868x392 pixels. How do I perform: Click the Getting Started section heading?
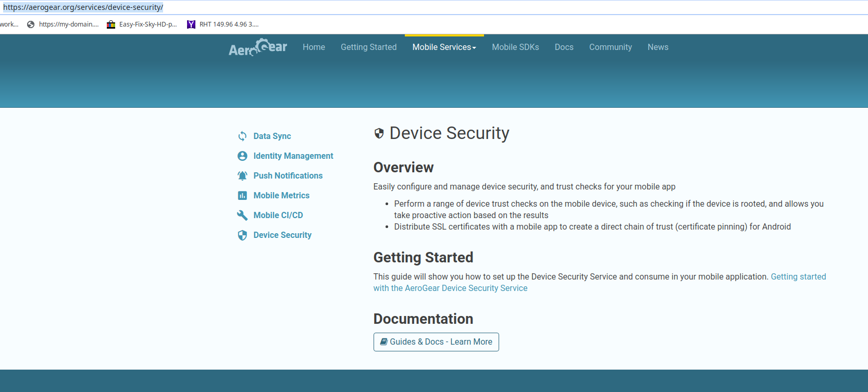point(423,257)
